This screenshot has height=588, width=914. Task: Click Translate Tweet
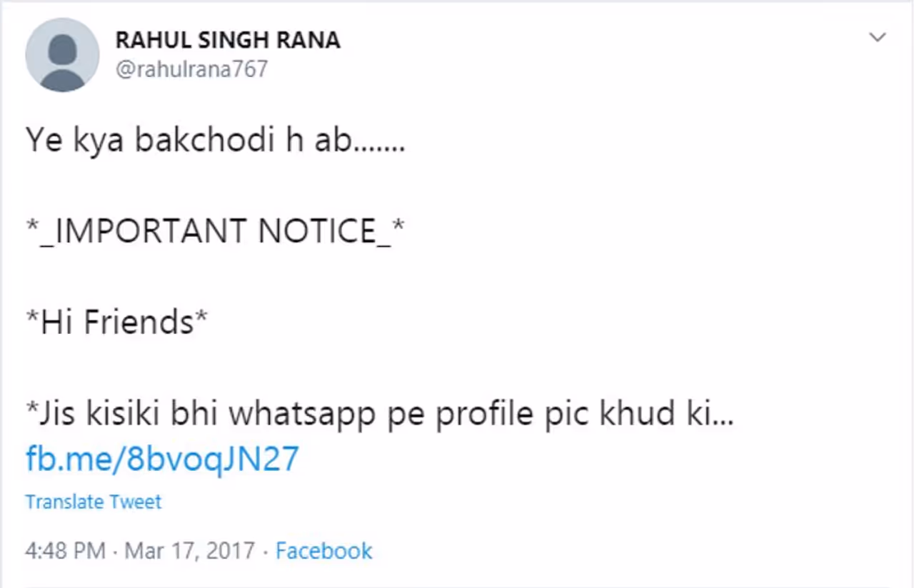tap(94, 502)
